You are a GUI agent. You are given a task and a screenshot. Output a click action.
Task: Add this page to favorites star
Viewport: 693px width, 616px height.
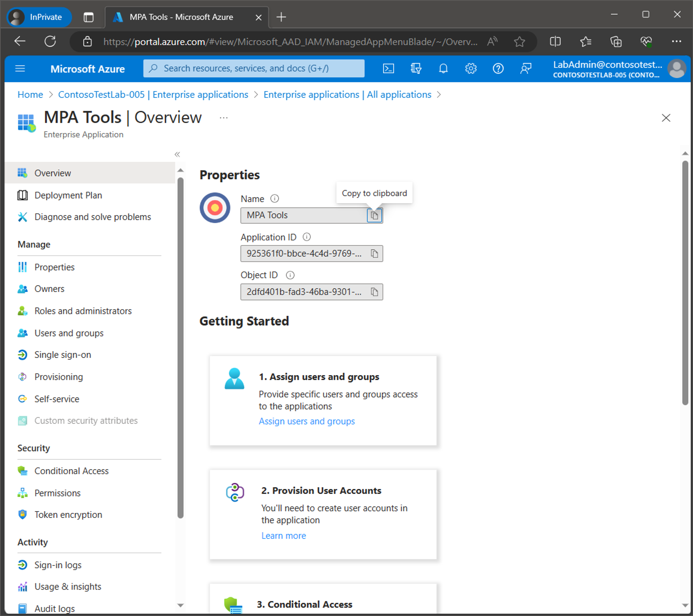[x=519, y=42]
